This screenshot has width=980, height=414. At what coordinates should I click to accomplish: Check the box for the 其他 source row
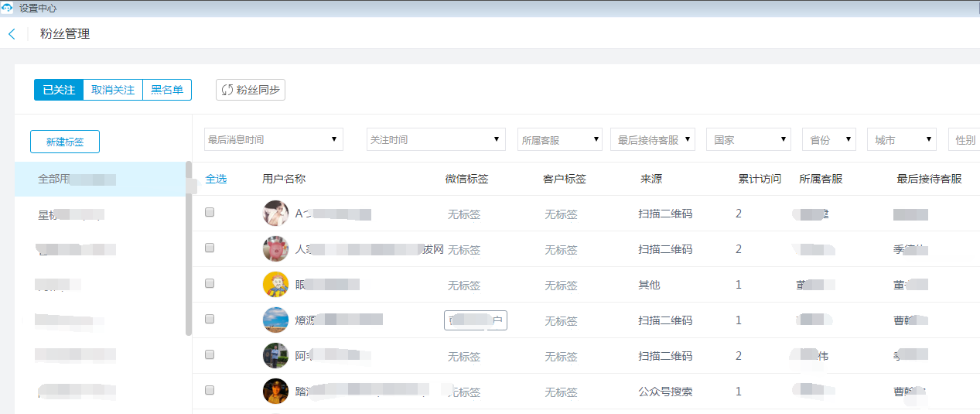210,283
